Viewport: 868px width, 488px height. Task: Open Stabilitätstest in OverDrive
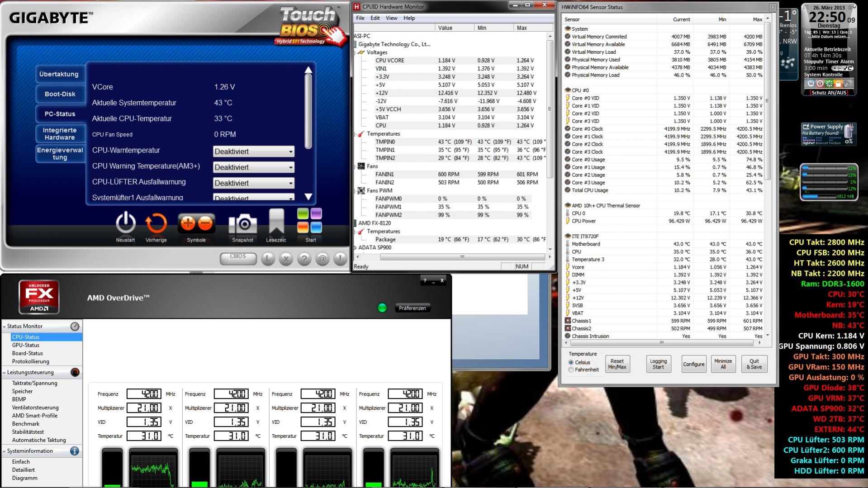28,432
